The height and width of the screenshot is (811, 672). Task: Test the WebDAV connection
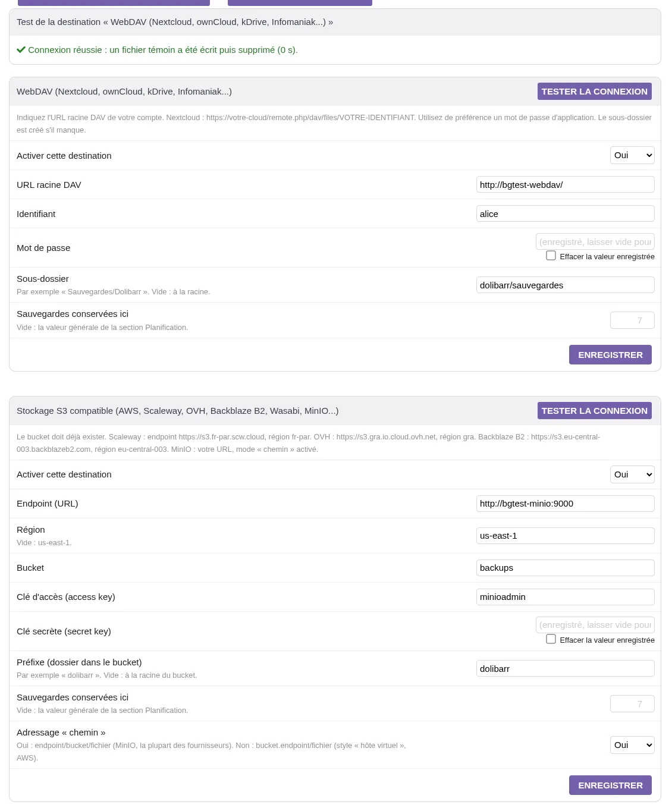coord(594,92)
